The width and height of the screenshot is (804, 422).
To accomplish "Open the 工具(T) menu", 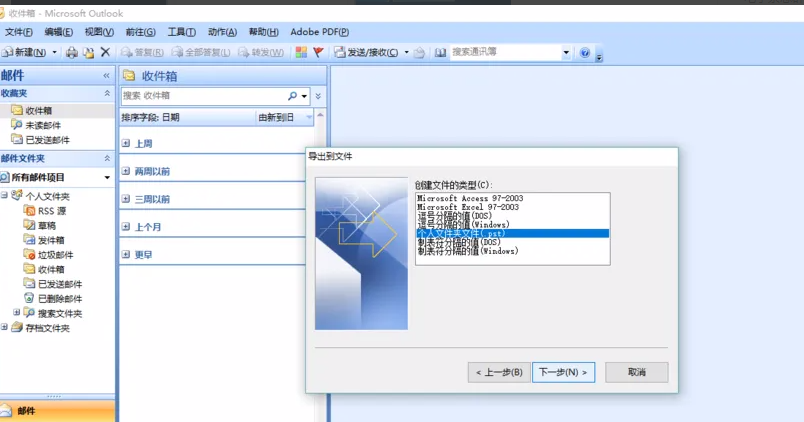I will click(182, 32).
